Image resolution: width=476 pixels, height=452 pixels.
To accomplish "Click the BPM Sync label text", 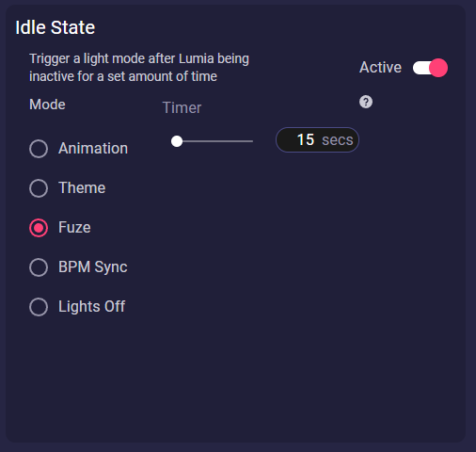I will pos(93,267).
